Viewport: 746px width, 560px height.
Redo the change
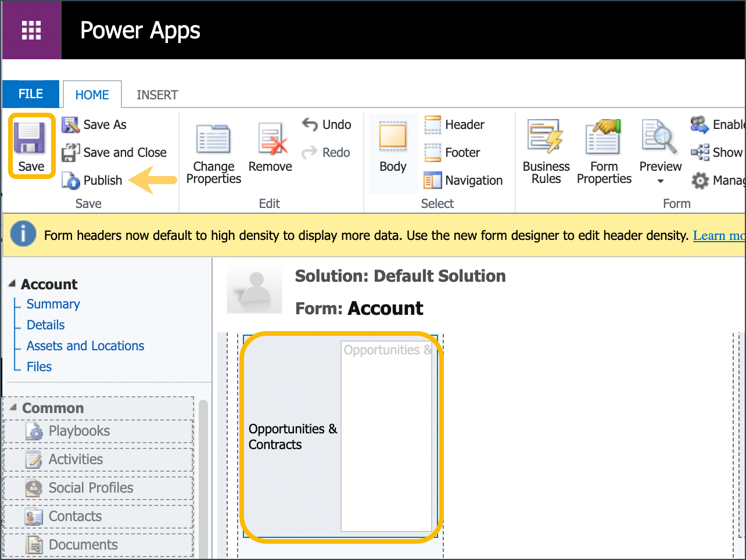(326, 153)
